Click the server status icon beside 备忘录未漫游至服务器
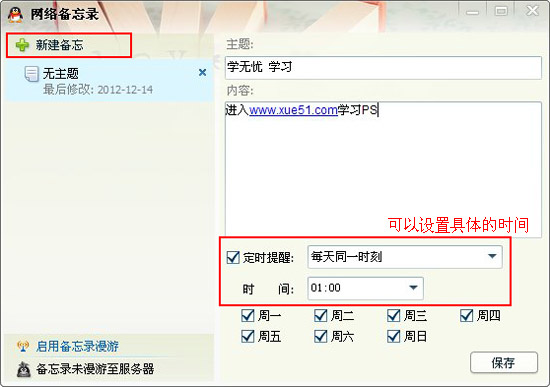 (x=24, y=369)
